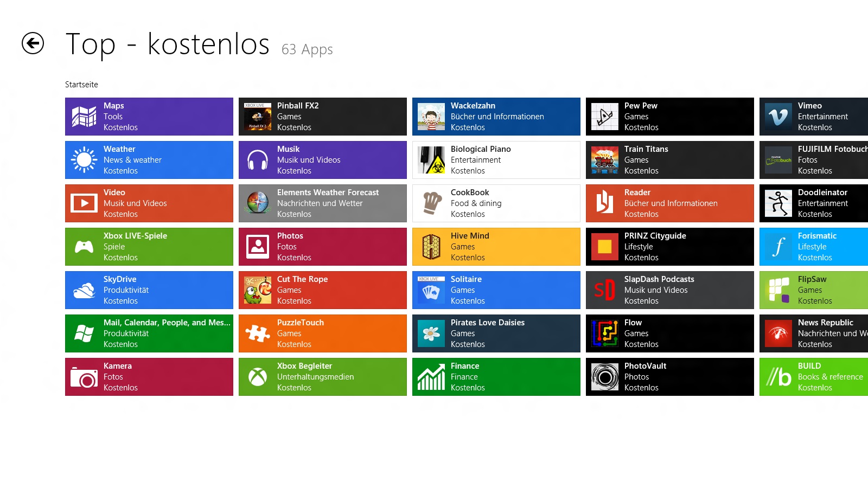Open the Wackelzahn app icon
This screenshot has width=868, height=488.
pyautogui.click(x=431, y=117)
